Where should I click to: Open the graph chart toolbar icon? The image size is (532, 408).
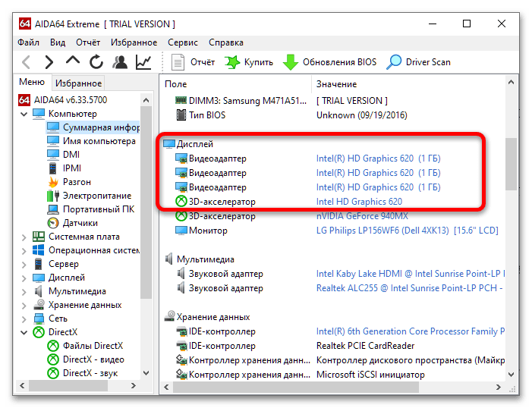pos(143,62)
